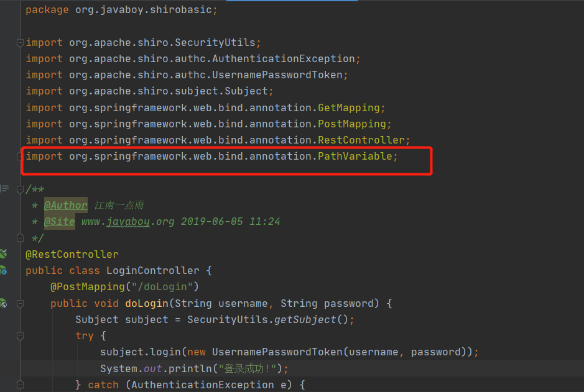Open request mapping gutter icon beside doLogin method

(3, 303)
